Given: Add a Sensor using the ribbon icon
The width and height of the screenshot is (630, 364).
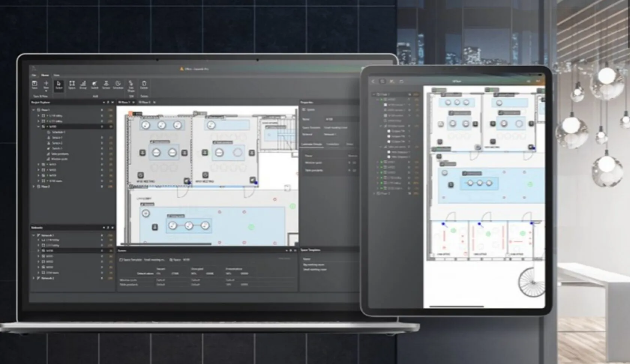Looking at the screenshot, I should pos(106,85).
